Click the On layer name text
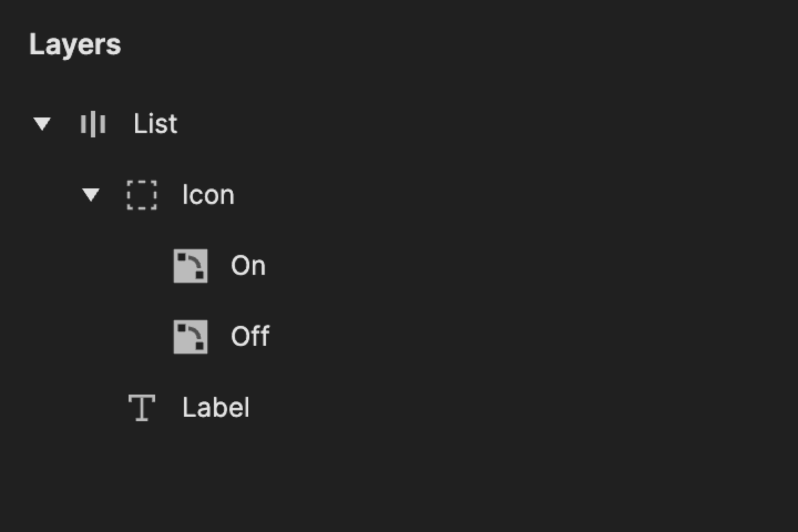 248,265
